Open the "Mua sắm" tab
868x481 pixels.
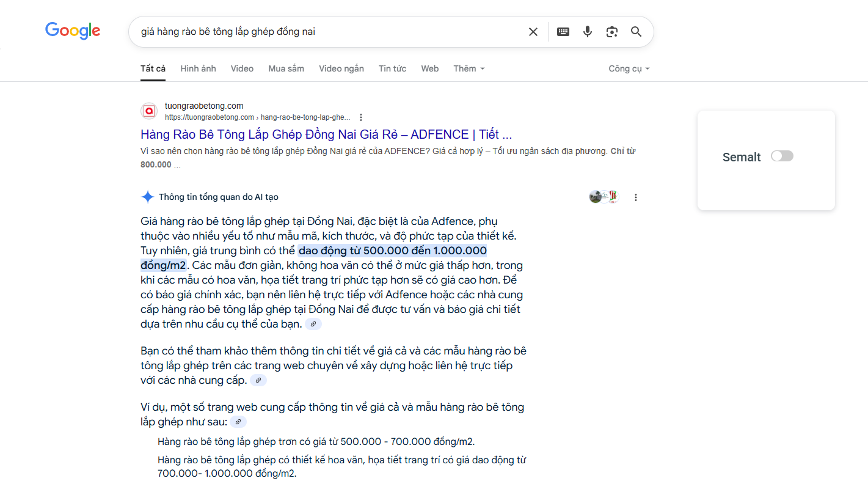[x=286, y=68]
